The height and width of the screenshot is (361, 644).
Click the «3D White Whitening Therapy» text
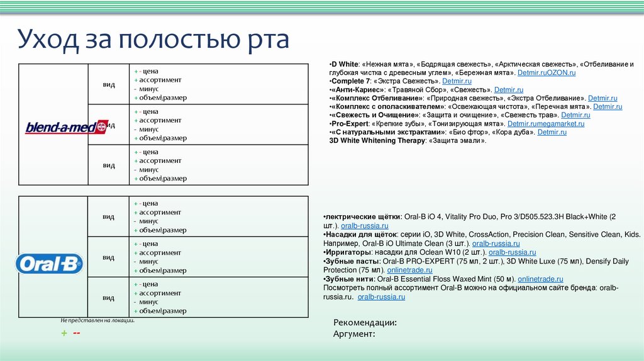click(377, 140)
